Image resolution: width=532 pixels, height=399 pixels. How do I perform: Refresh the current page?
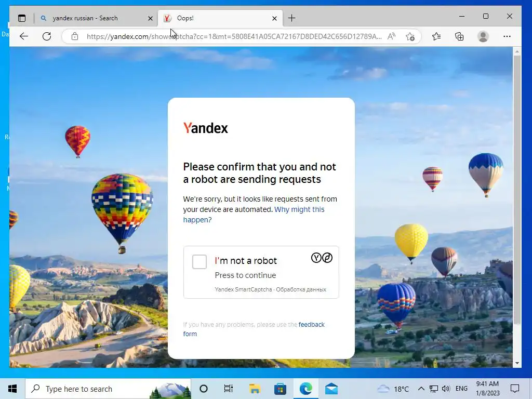[x=47, y=36]
